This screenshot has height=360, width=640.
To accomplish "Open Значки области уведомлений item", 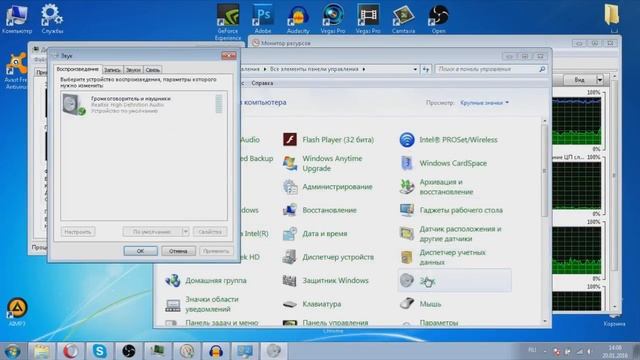I will pyautogui.click(x=202, y=304).
